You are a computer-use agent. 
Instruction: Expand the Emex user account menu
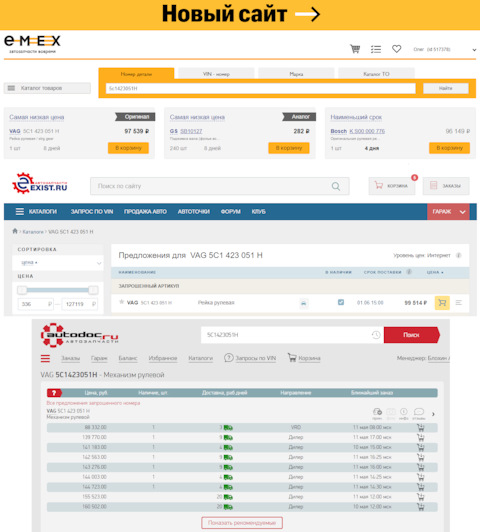pyautogui.click(x=474, y=50)
